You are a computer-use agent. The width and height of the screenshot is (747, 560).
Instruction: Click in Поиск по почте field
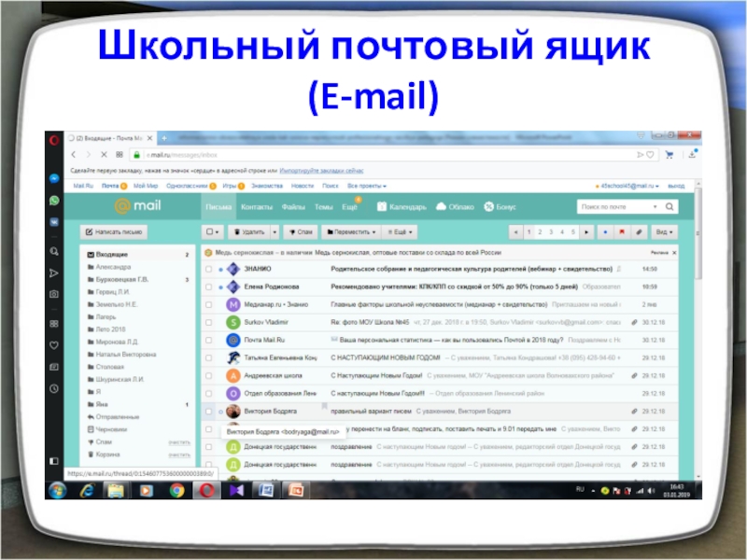pos(615,206)
